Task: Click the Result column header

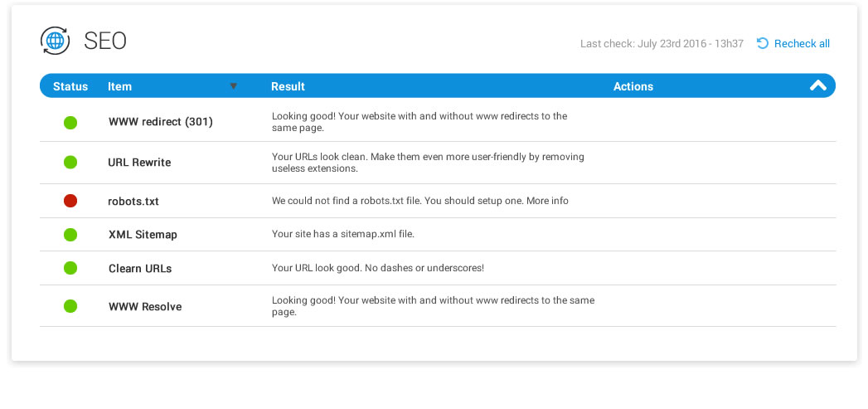Action: click(288, 86)
